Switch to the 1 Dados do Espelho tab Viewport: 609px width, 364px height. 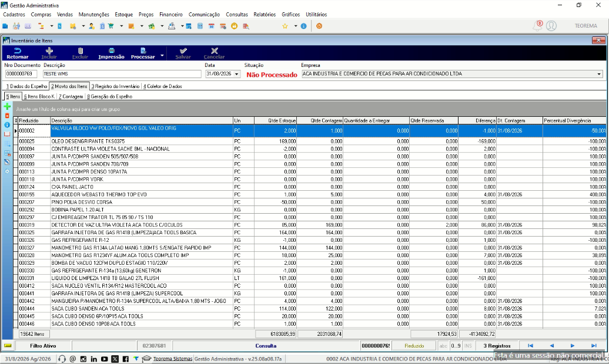(26, 86)
